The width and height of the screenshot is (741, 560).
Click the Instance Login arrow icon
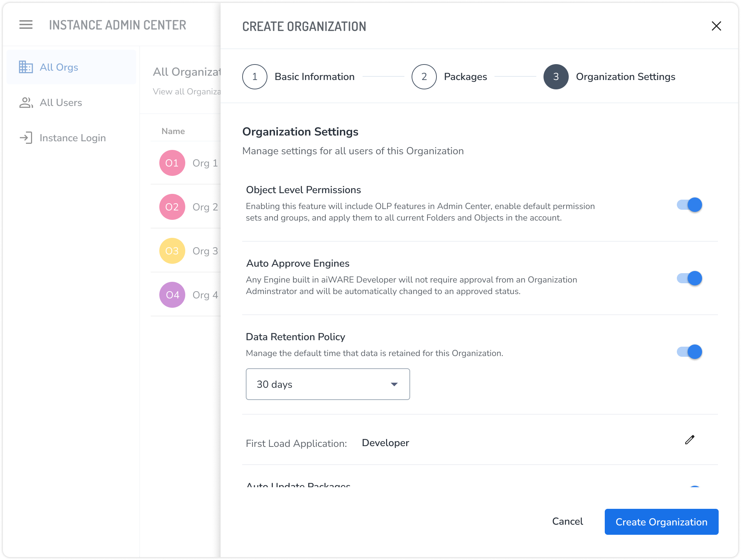pyautogui.click(x=26, y=138)
